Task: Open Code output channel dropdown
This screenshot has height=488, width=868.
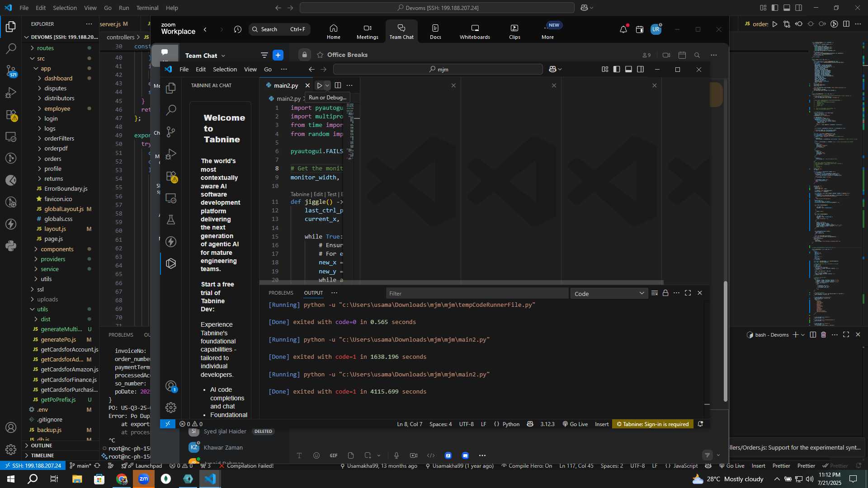Action: pyautogui.click(x=609, y=294)
